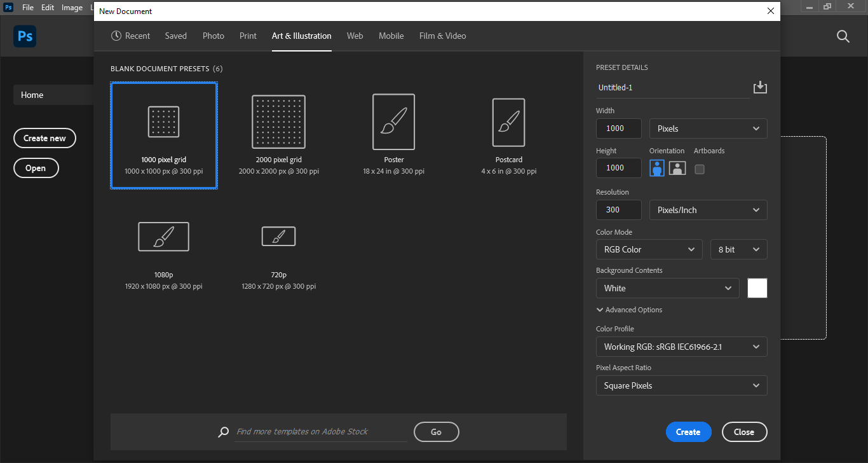Screen dimensions: 868x463
Task: Select the 1080p preset icon
Action: [x=163, y=237]
